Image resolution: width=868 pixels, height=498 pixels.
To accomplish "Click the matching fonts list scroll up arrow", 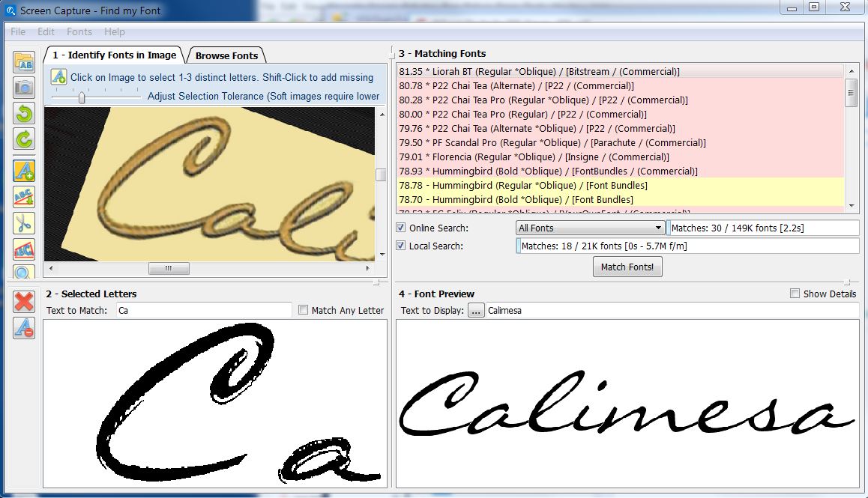I will pyautogui.click(x=852, y=71).
